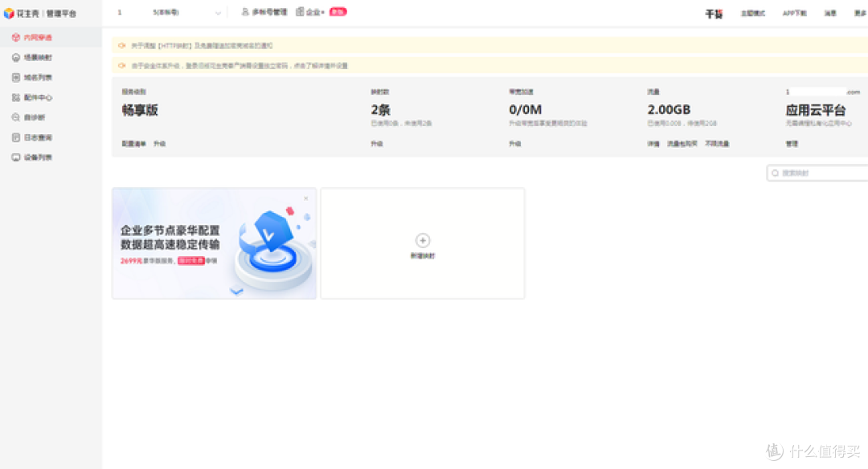This screenshot has width=868, height=469.
Task: Click the 畅享版 service level text
Action: tap(140, 110)
